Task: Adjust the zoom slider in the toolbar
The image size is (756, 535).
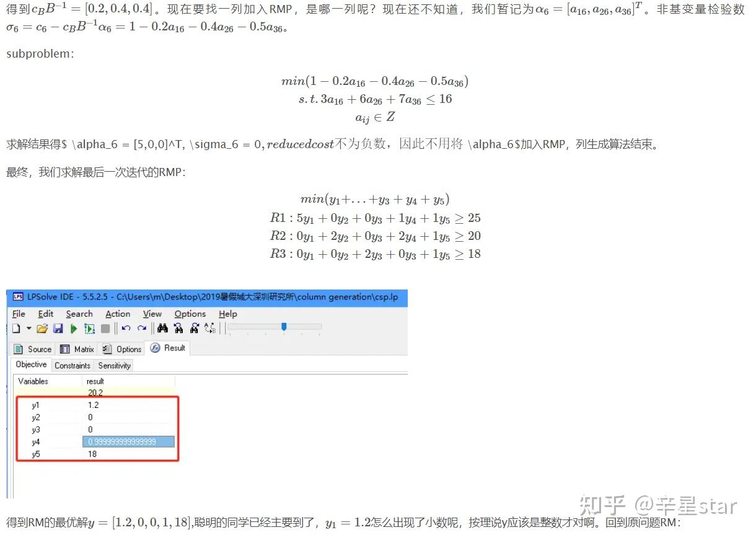Action: point(283,327)
